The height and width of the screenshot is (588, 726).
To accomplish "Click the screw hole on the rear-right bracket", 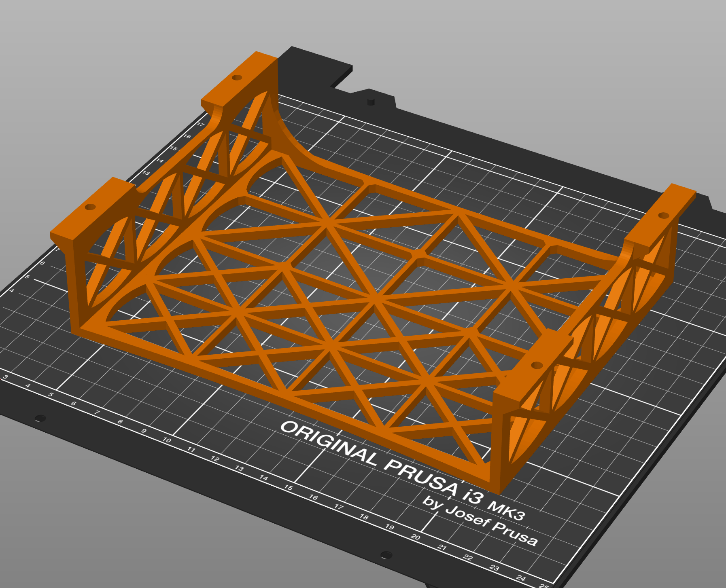I will point(664,216).
